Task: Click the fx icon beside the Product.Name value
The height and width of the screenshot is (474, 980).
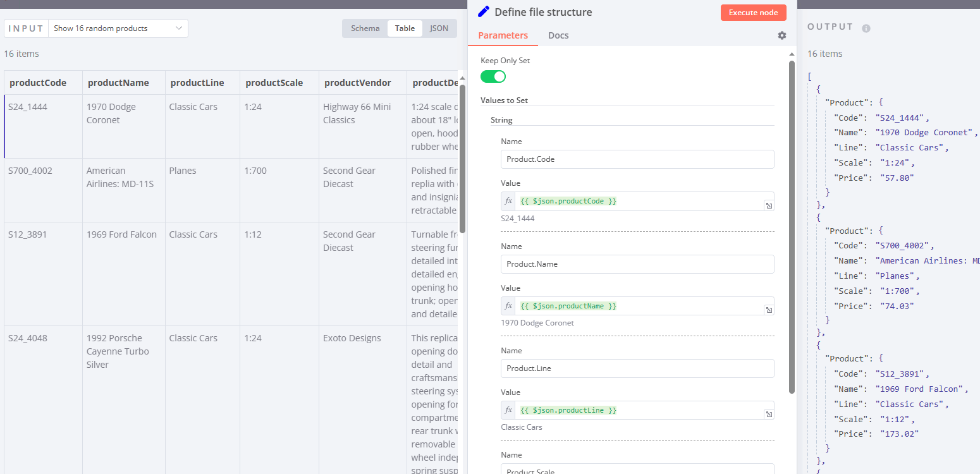Action: point(508,305)
